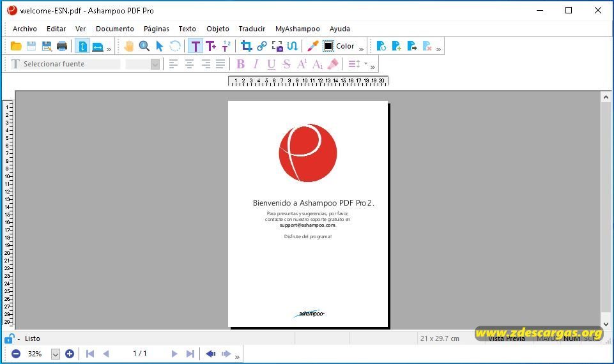The image size is (614, 364).
Task: Toggle Underline formatting
Action: click(271, 64)
